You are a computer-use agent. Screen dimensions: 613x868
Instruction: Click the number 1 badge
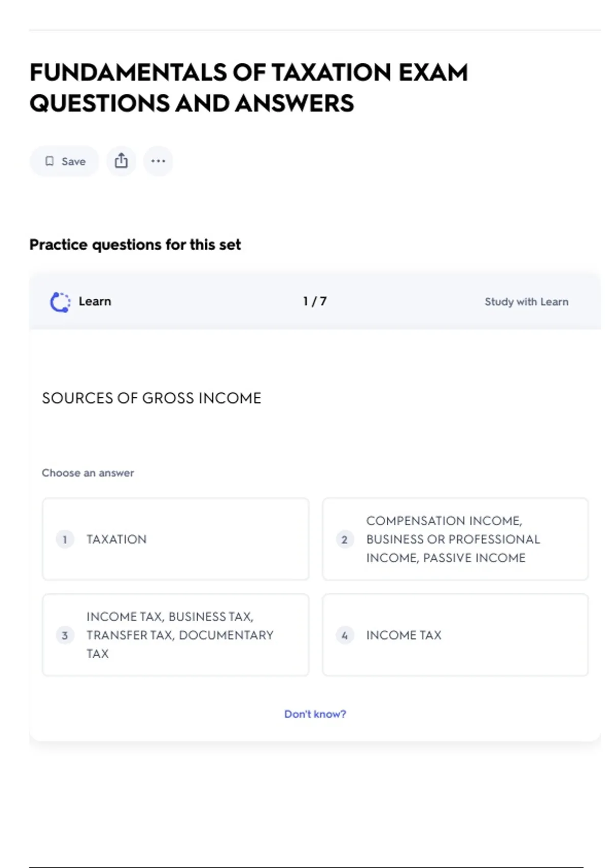(65, 539)
